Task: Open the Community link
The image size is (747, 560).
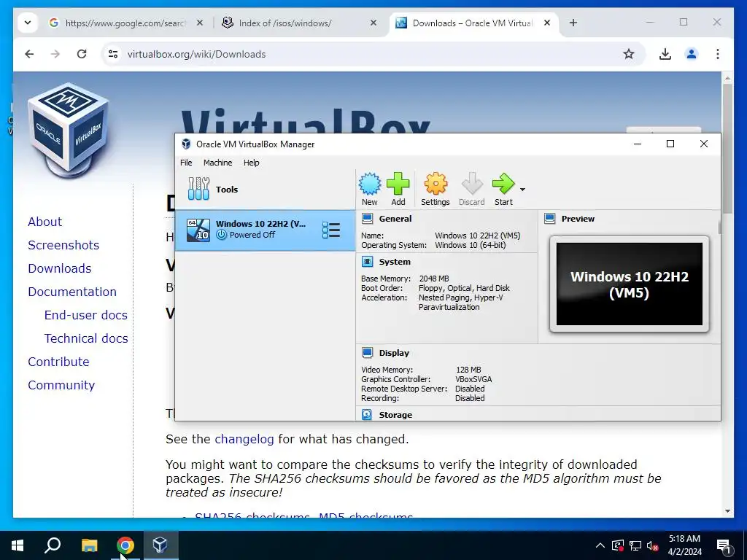Action: 61,385
